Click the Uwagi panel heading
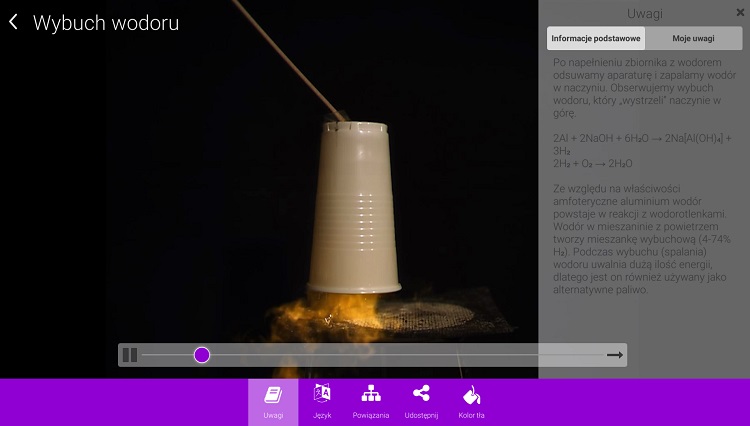 pos(644,14)
